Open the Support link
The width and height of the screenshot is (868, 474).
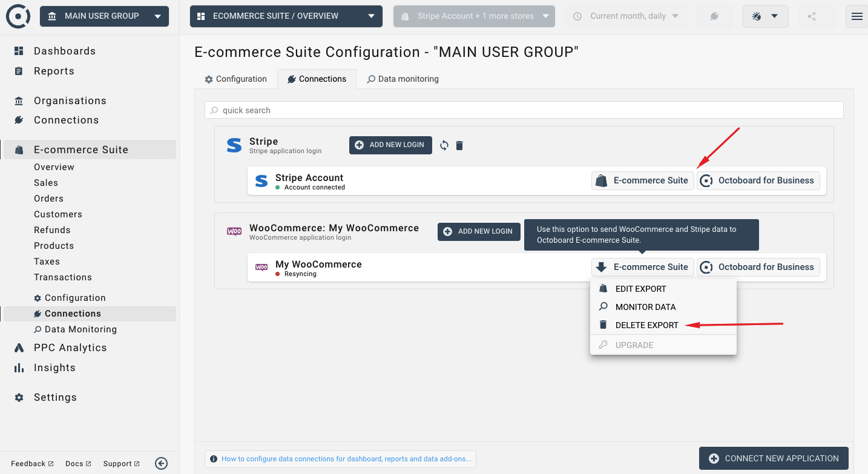click(121, 464)
